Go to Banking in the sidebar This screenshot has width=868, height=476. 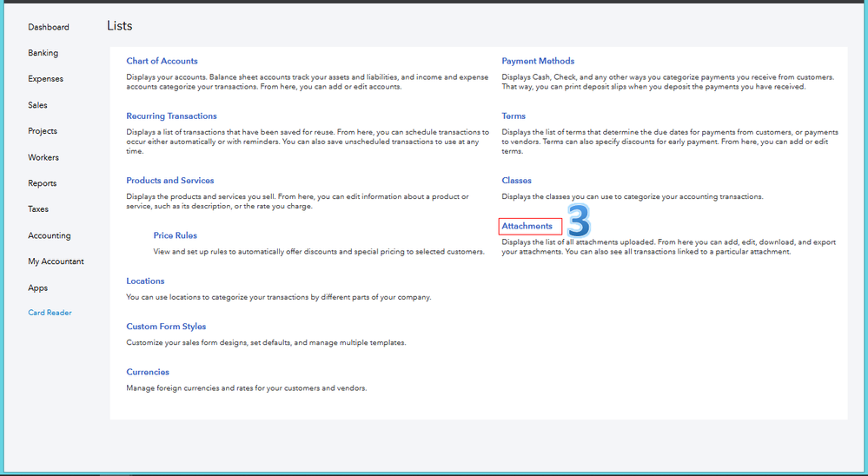pos(43,53)
